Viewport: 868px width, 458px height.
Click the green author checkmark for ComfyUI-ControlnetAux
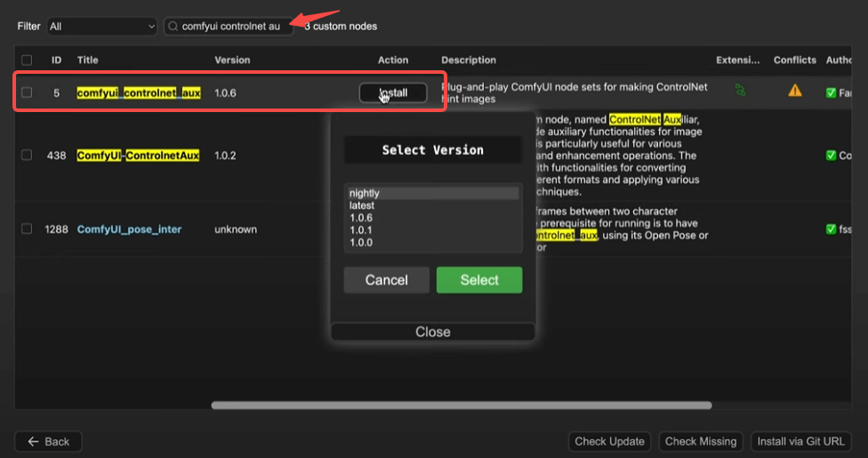tap(831, 156)
